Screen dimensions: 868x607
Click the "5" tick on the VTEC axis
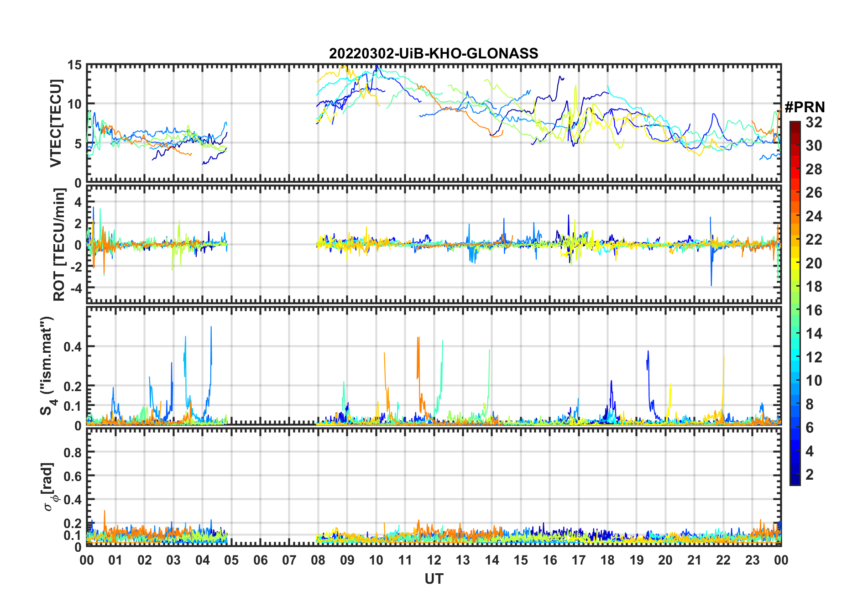tap(78, 144)
